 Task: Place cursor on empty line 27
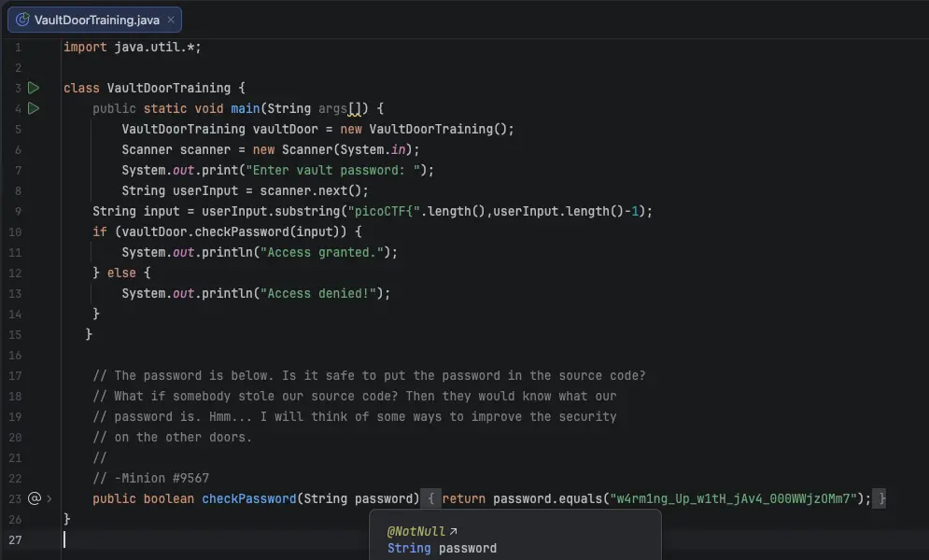[x=280, y=539]
